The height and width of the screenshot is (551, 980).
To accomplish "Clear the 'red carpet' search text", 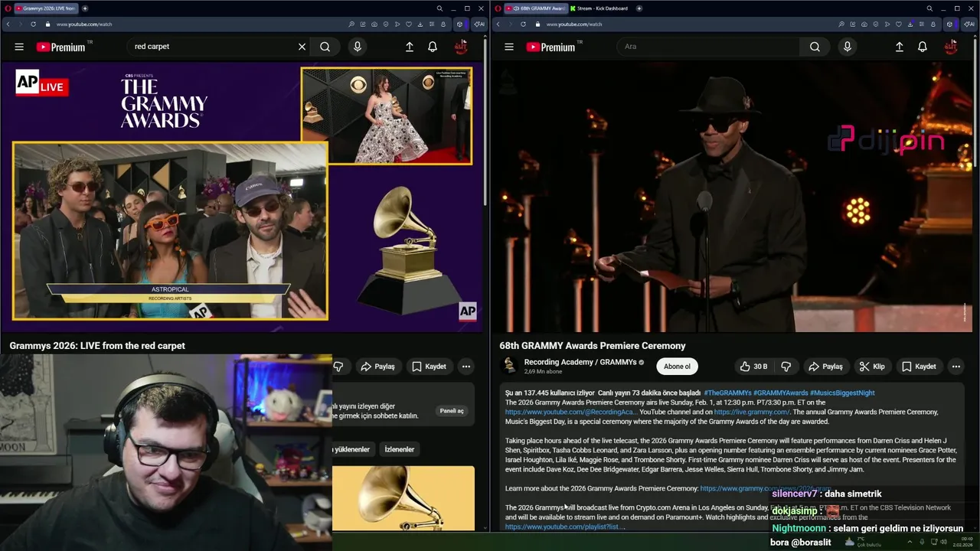I will pos(302,47).
